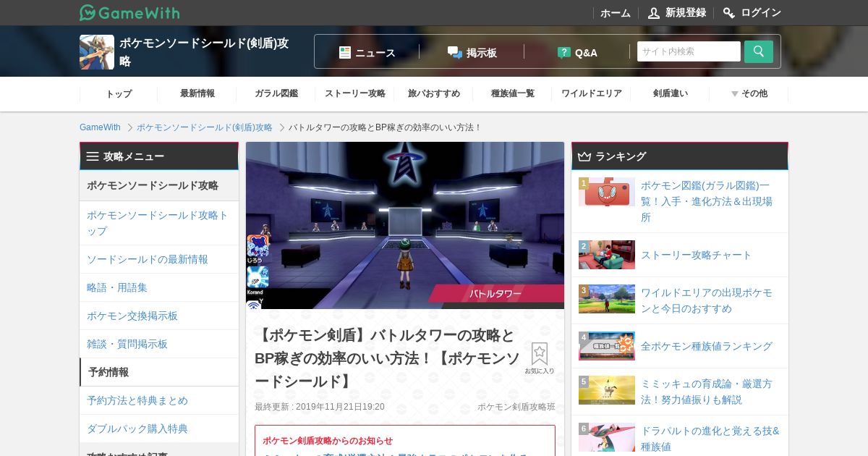This screenshot has height=456, width=868.
Task: Click the 最終更新 date text
Action: coord(320,407)
